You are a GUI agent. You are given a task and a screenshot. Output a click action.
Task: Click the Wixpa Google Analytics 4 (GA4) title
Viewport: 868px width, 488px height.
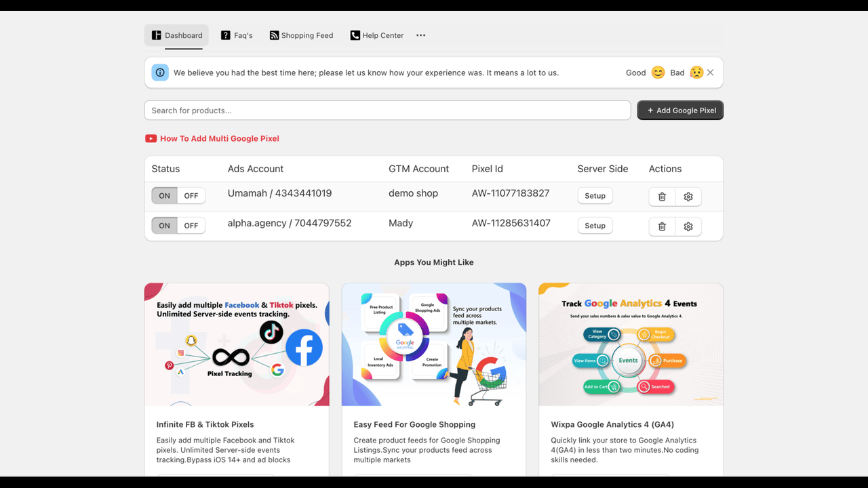612,424
